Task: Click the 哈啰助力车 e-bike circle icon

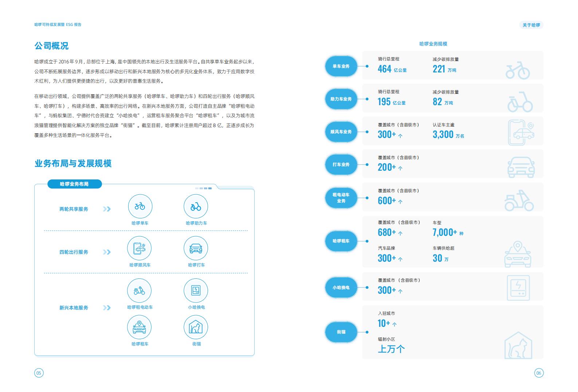Action: [x=196, y=206]
